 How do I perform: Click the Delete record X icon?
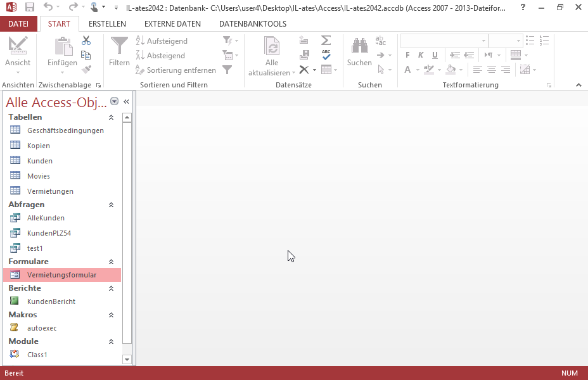[x=304, y=70]
